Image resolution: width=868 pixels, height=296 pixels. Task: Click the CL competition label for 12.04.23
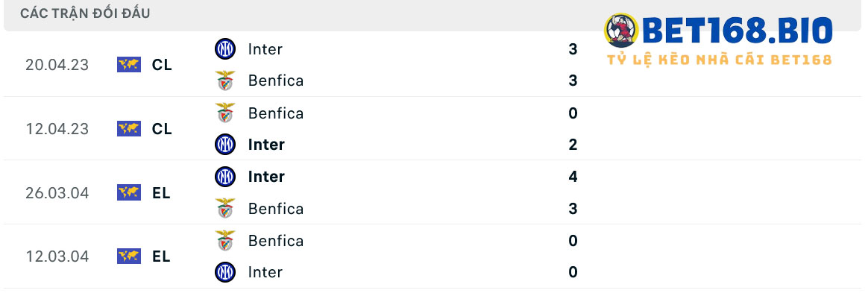[x=162, y=129]
